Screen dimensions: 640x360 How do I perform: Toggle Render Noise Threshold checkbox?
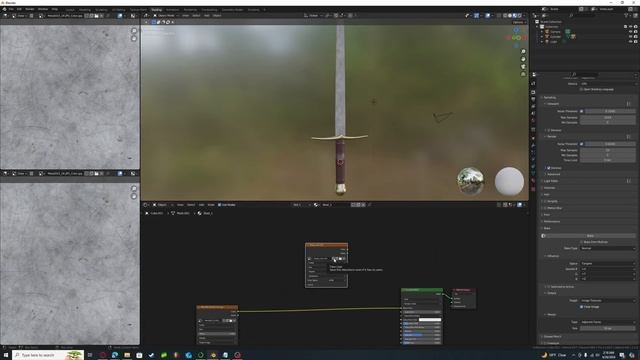pos(582,144)
